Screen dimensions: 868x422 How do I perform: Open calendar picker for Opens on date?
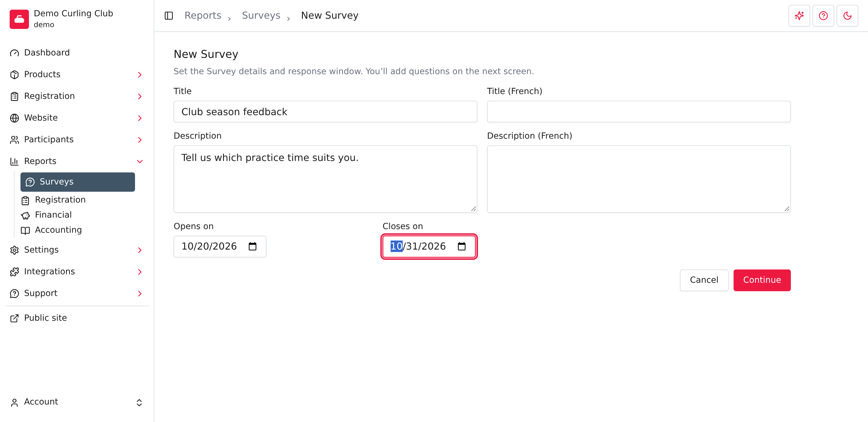[252, 246]
